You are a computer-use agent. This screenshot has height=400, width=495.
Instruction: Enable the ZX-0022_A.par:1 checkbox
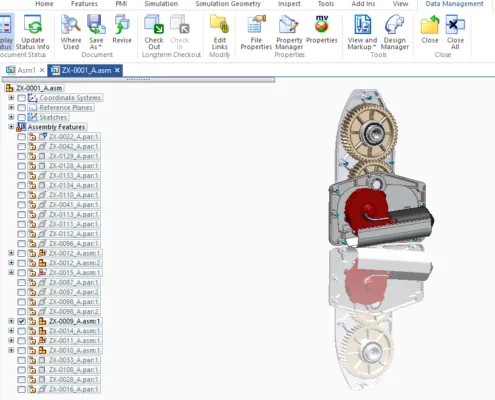tap(21, 137)
